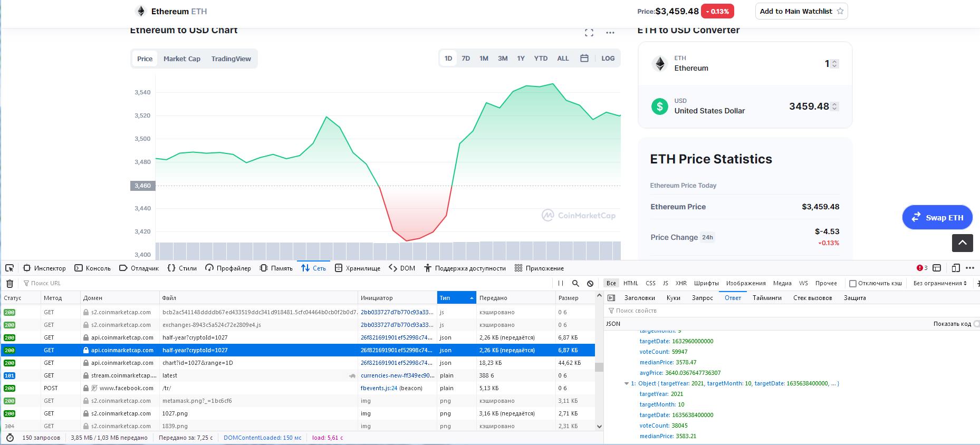Select the 'metamask.png?_=1bc6cf6' request row
Image resolution: width=980 pixels, height=445 pixels.
pyautogui.click(x=298, y=401)
